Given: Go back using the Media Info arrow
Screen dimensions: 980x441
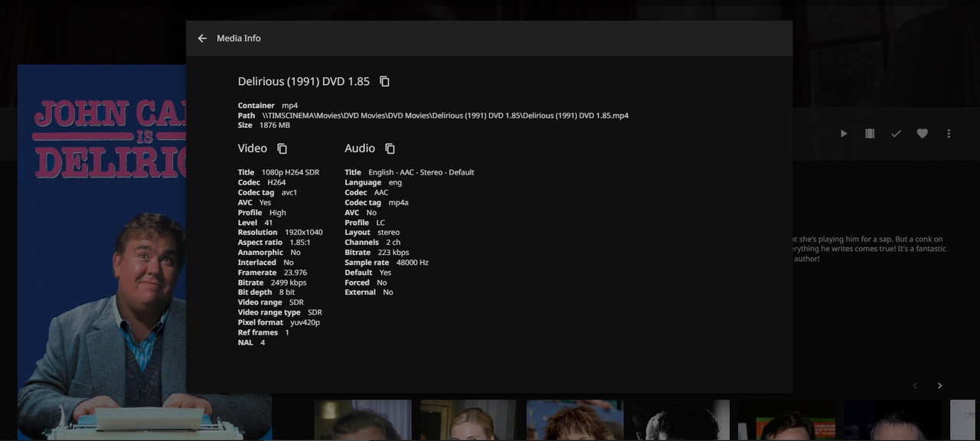Looking at the screenshot, I should (x=202, y=38).
